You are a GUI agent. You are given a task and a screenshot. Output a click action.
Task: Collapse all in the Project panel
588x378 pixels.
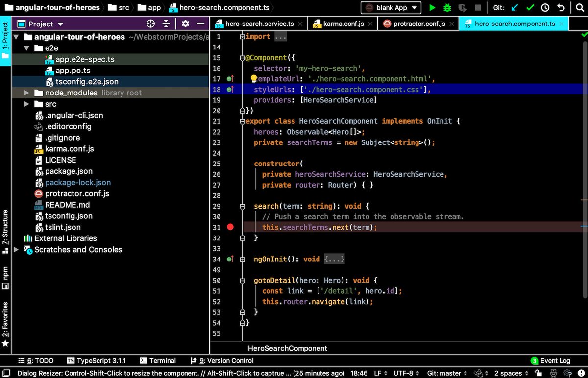tap(166, 24)
